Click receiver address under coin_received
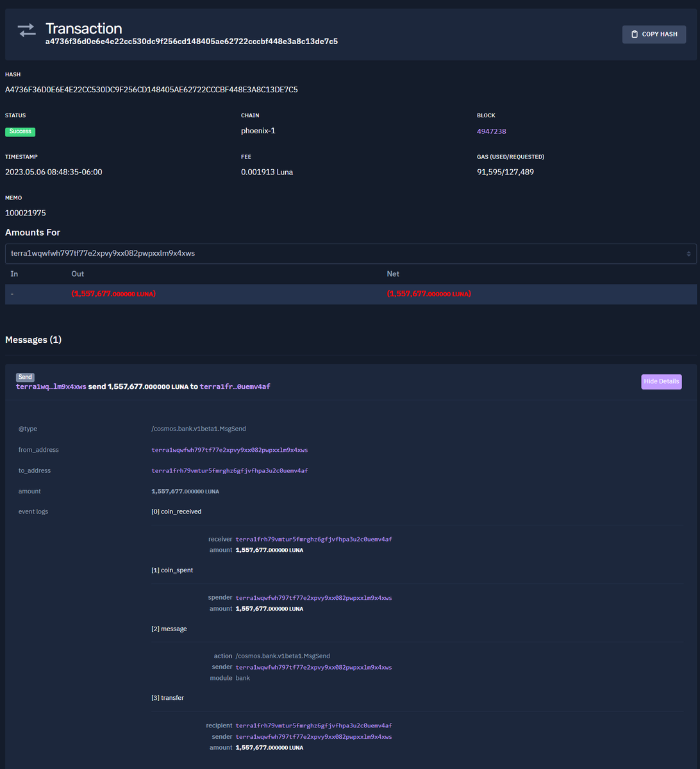 tap(314, 540)
